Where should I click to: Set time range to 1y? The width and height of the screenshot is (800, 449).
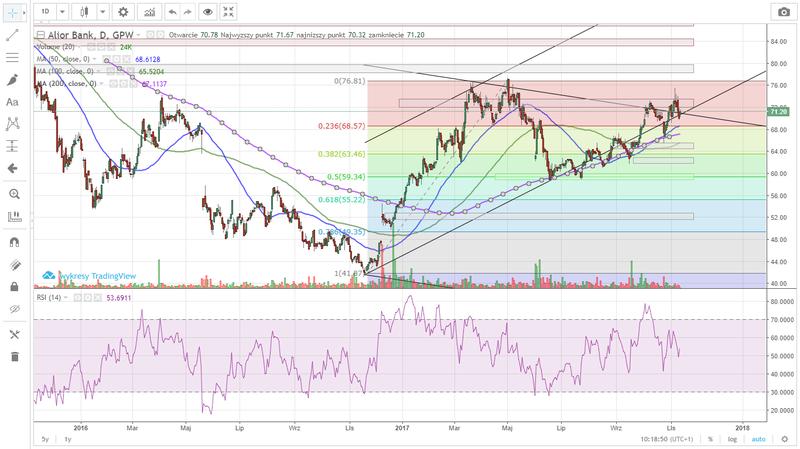click(x=67, y=439)
